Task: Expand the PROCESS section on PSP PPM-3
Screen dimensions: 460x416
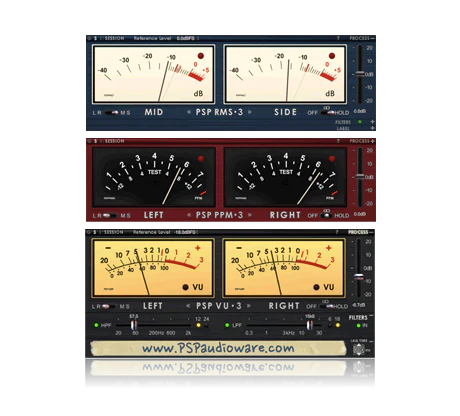Action: [x=372, y=141]
